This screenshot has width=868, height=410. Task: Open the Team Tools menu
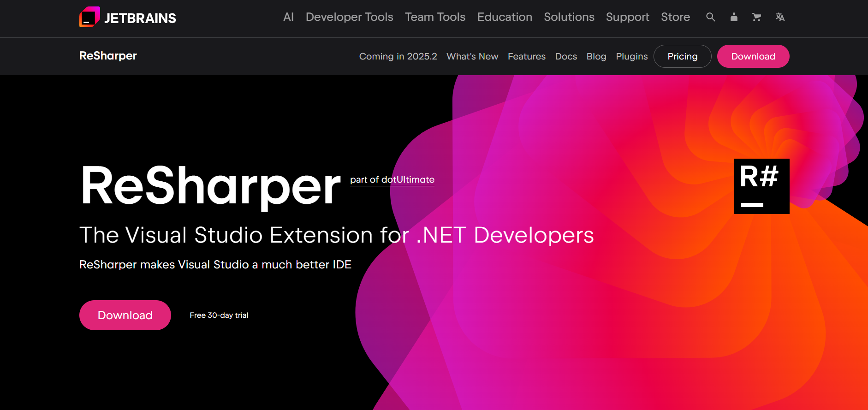pyautogui.click(x=435, y=17)
